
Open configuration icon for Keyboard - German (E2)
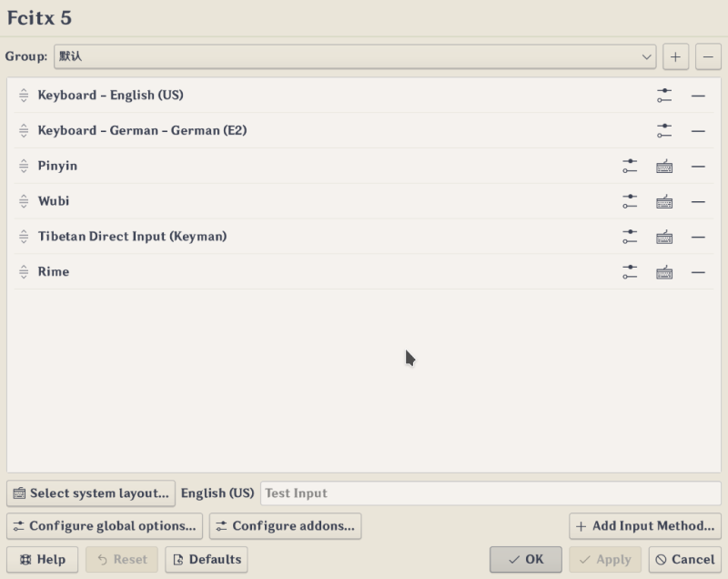(662, 130)
